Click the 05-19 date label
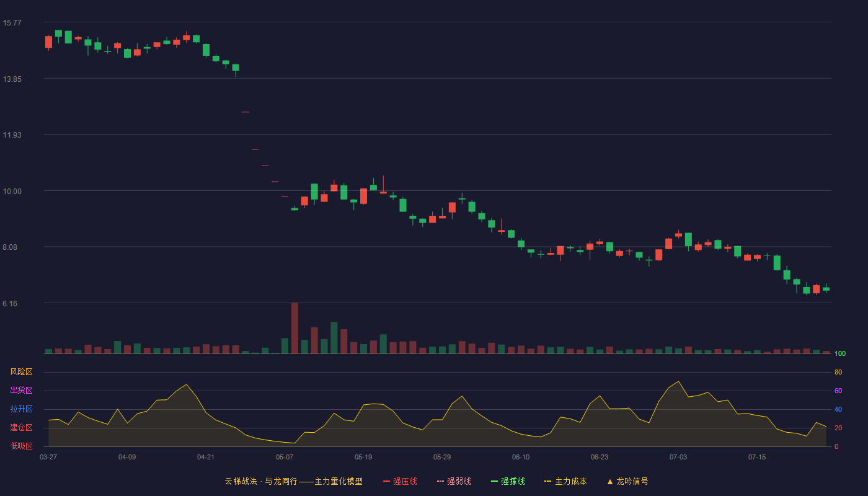Image resolution: width=868 pixels, height=496 pixels. pyautogui.click(x=363, y=457)
